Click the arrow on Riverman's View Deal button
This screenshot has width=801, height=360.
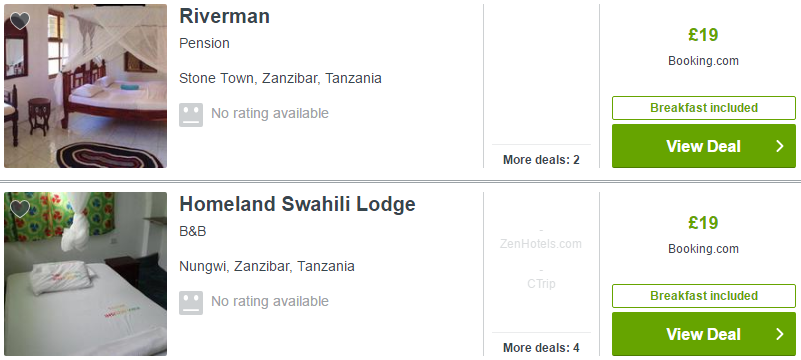[x=780, y=147]
